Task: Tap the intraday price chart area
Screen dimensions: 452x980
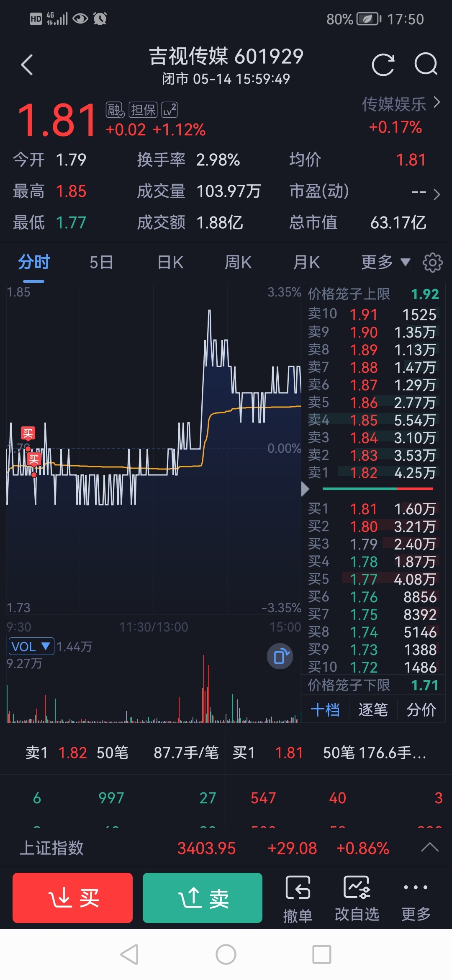Action: click(x=154, y=449)
